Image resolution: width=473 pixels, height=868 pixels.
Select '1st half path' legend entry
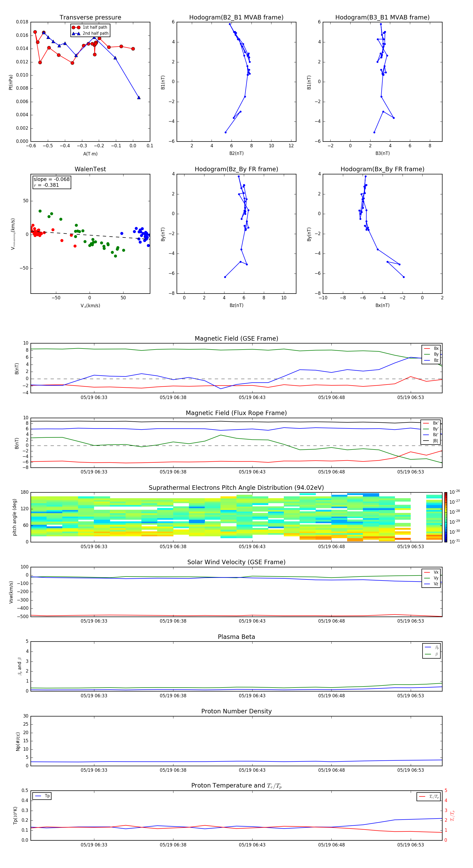pyautogui.click(x=90, y=27)
